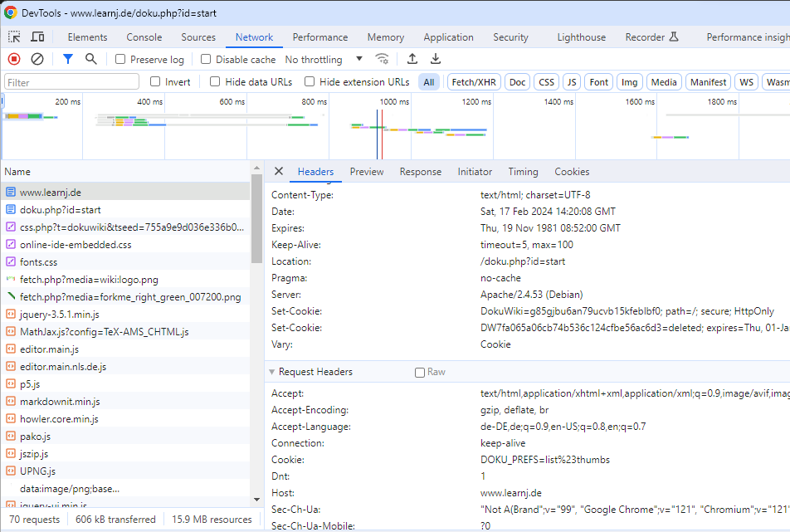Open the No throttling dropdown
The width and height of the screenshot is (790, 532).
tap(324, 60)
